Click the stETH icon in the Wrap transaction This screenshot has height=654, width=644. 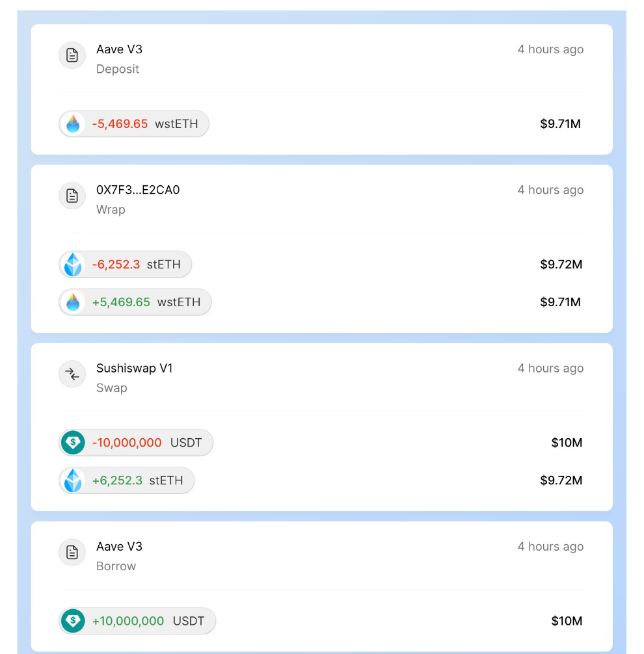tap(73, 265)
